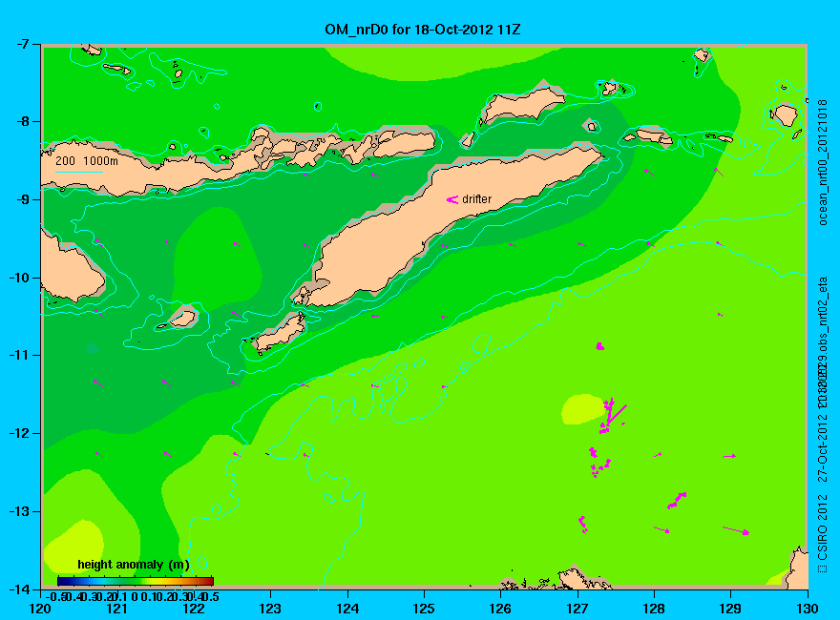
Task: Click longitude label 122
Action: tap(194, 609)
